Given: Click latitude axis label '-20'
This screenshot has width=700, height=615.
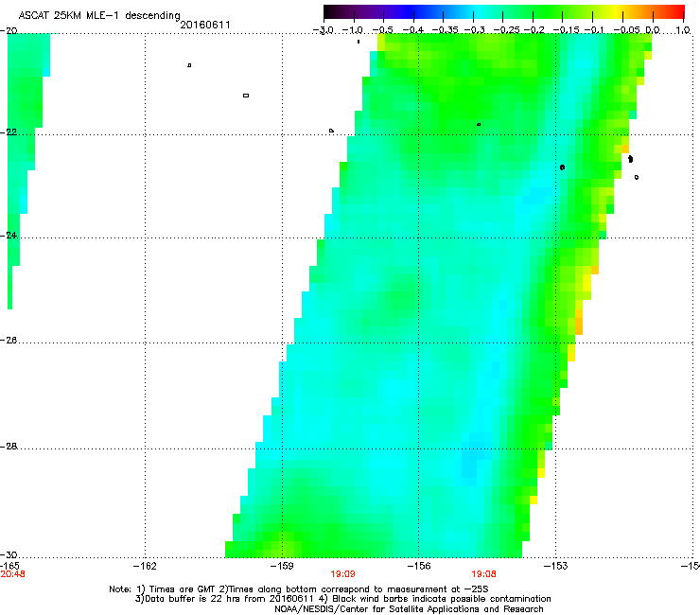Looking at the screenshot, I should click(x=9, y=31).
